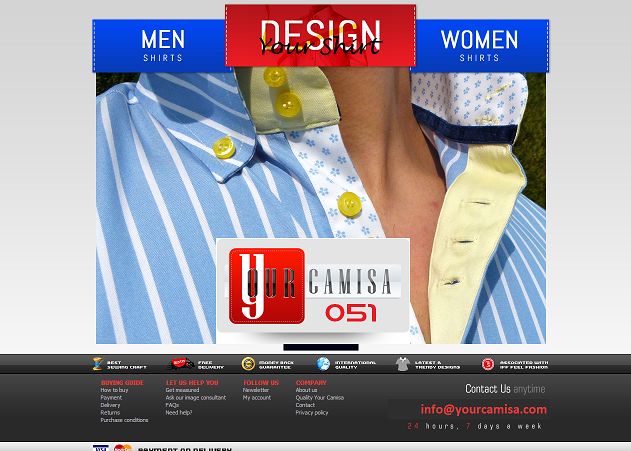
Task: Click the Associated with IFF Feel Fashion label
Action: coord(524,365)
